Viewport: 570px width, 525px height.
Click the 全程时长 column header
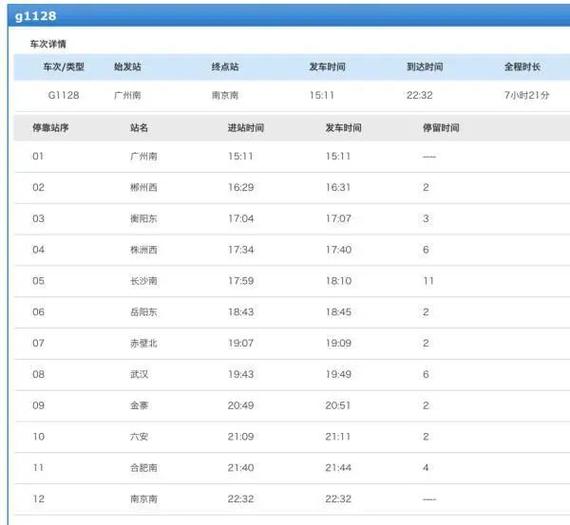click(x=522, y=67)
